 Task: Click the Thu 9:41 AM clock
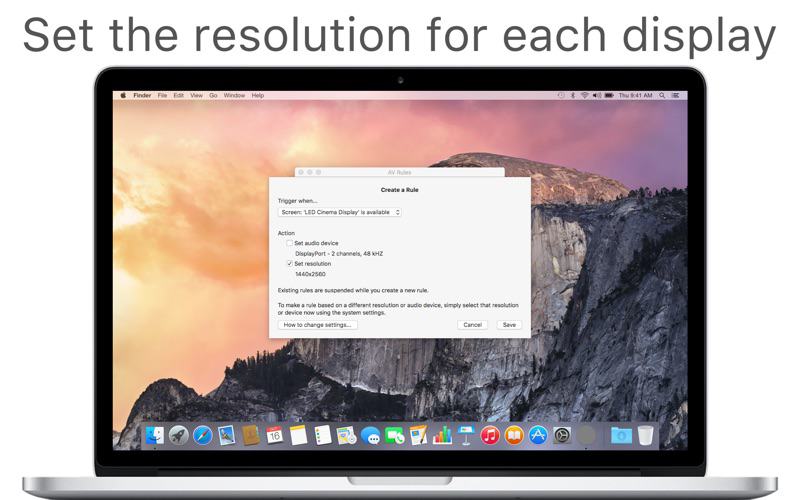click(x=635, y=95)
